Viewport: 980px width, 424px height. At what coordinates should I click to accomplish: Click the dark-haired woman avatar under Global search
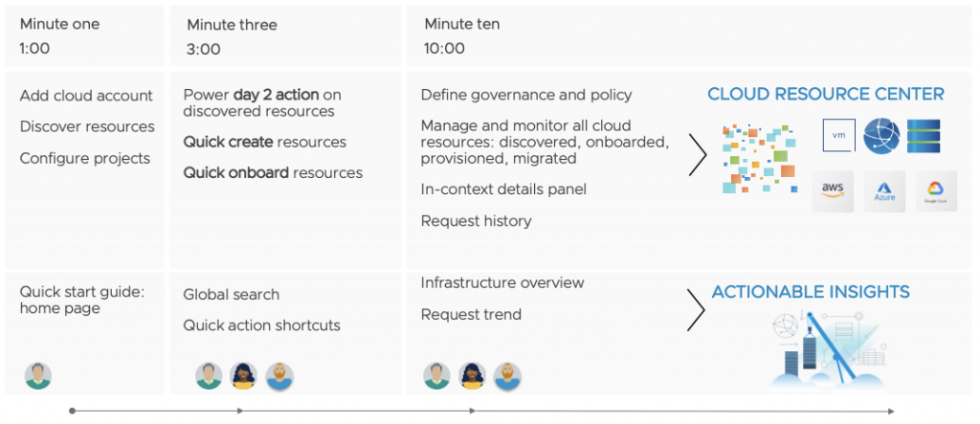pos(244,374)
